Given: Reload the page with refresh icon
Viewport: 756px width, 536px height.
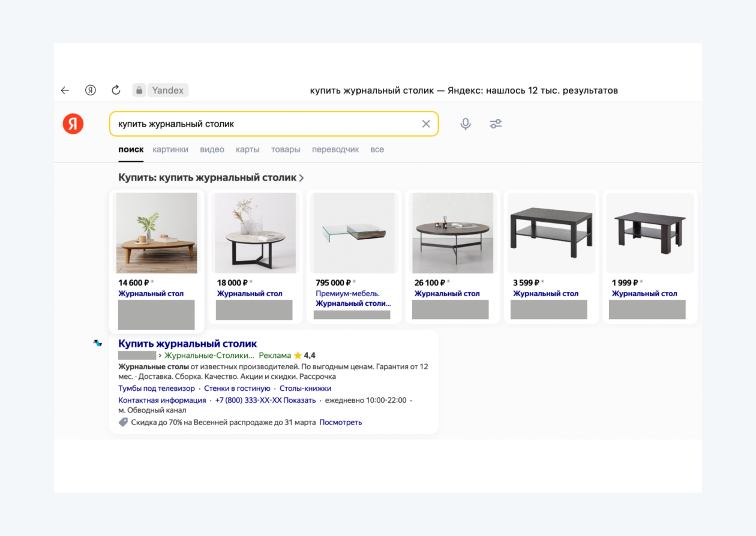Looking at the screenshot, I should (116, 91).
